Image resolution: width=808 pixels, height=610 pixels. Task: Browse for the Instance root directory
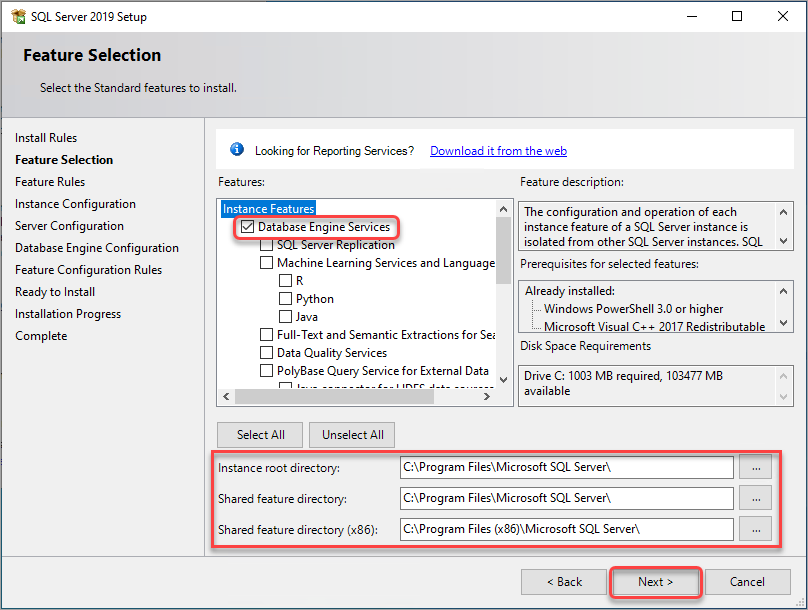(x=755, y=467)
